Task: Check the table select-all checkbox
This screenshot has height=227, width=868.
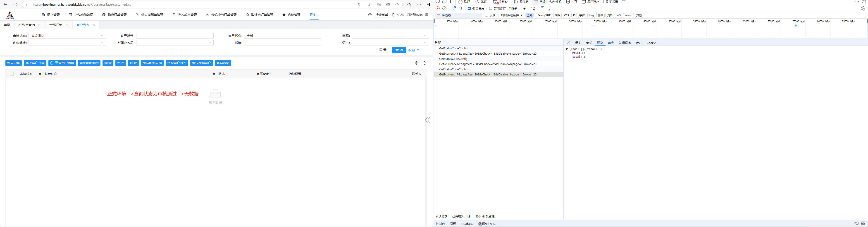Action: pyautogui.click(x=12, y=74)
